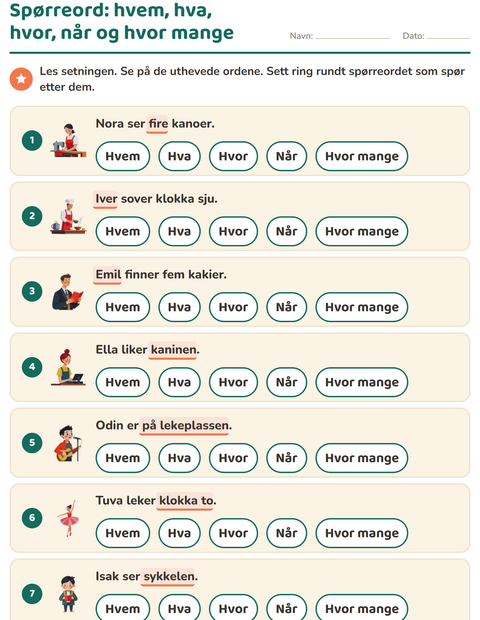Viewport: 480px width, 620px height.
Task: Click the seamstress illustration in question 1
Action: [68, 140]
